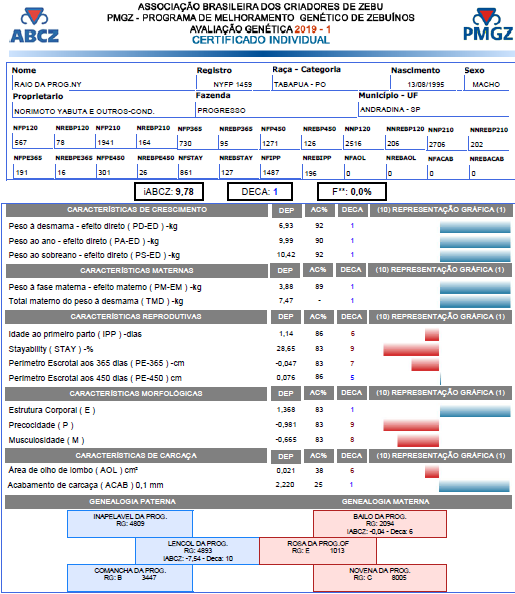Open sire box LENCOL DA PROG.
This screenshot has width=515, height=594.
(197, 551)
